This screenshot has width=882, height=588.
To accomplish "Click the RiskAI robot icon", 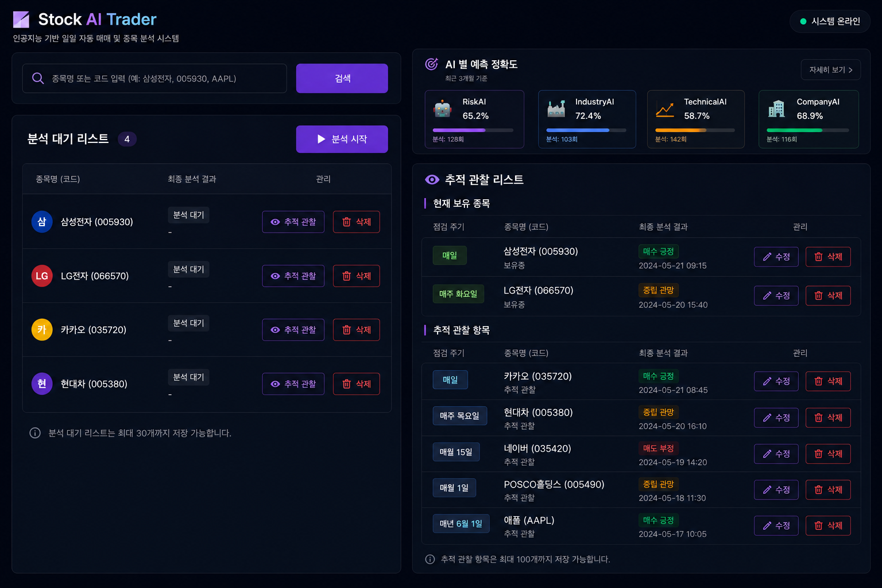I will [443, 109].
